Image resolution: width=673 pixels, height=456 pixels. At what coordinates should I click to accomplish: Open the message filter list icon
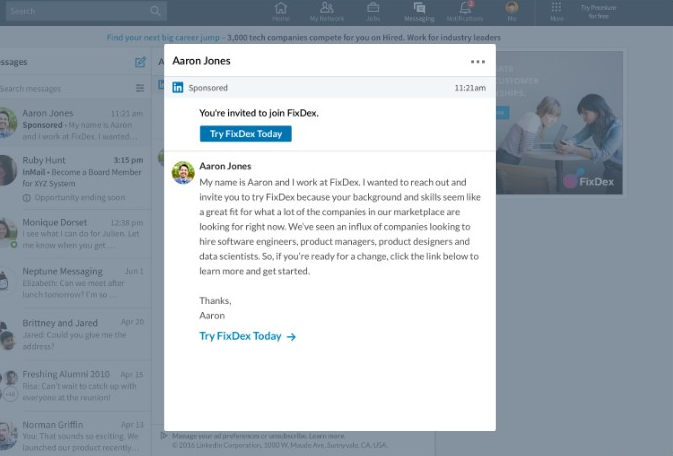140,88
